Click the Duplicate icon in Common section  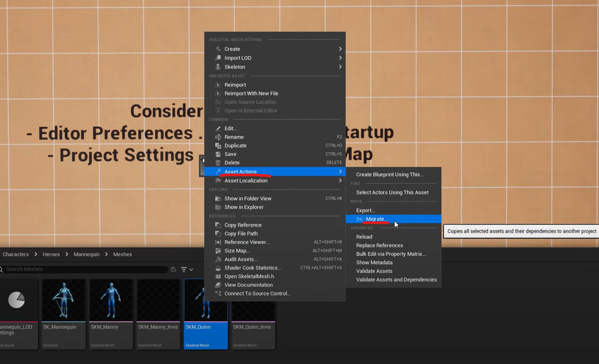coord(218,146)
